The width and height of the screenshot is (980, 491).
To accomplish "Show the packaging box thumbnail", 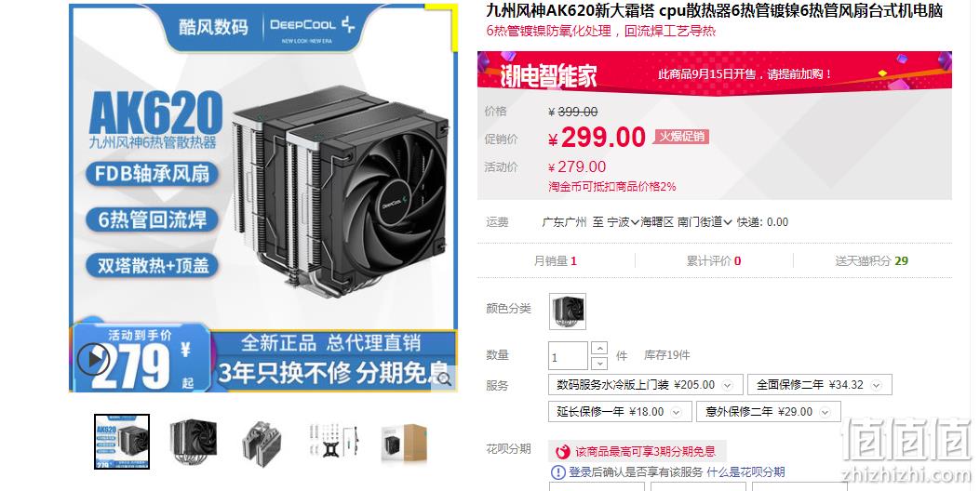I will [x=404, y=442].
